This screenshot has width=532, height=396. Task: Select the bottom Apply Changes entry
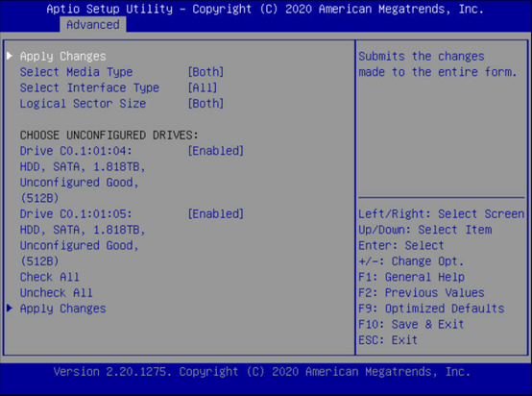coord(63,309)
